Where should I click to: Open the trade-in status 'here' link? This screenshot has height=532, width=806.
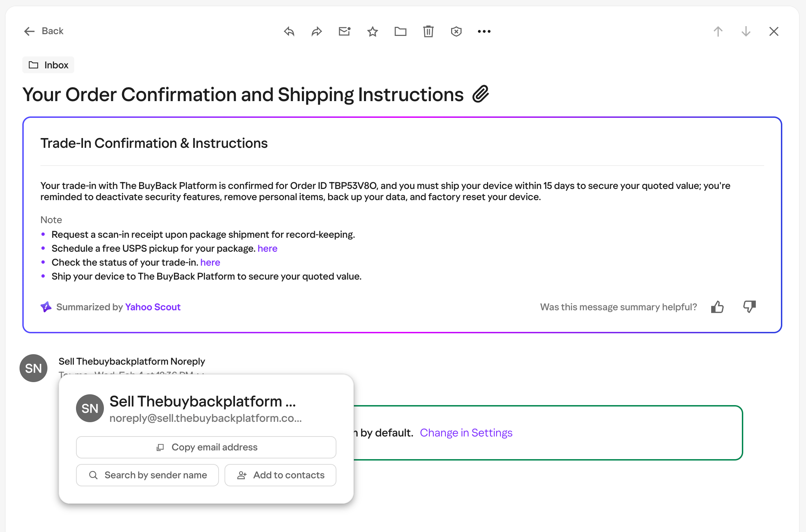pyautogui.click(x=210, y=262)
